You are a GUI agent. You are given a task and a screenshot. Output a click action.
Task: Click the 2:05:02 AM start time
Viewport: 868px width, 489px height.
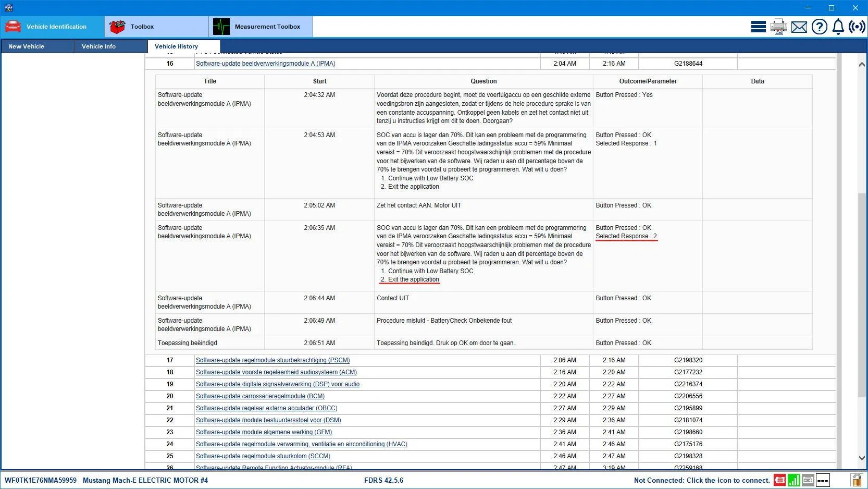(x=319, y=205)
